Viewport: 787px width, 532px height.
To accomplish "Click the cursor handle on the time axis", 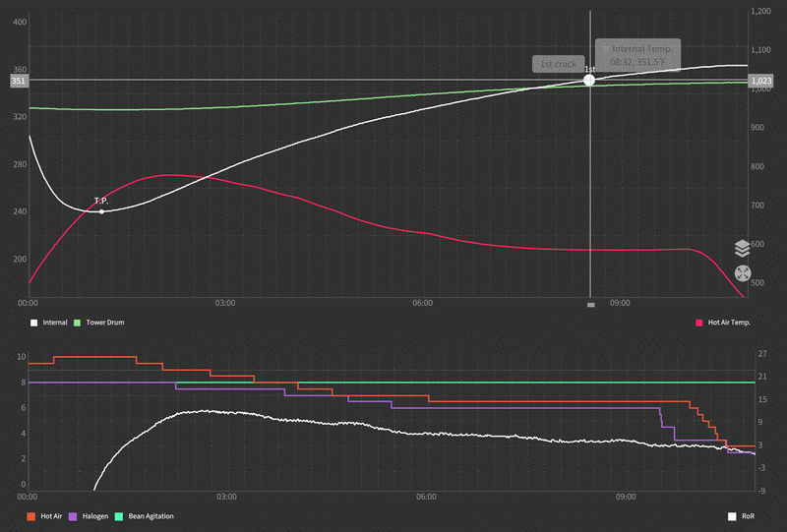I will 591,305.
